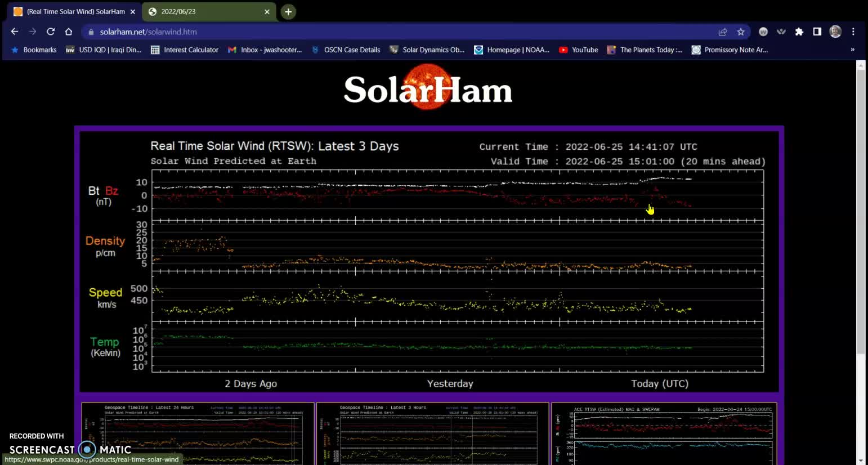The image size is (868, 465).
Task: Open the Promissory Note bookmark
Action: click(x=730, y=50)
